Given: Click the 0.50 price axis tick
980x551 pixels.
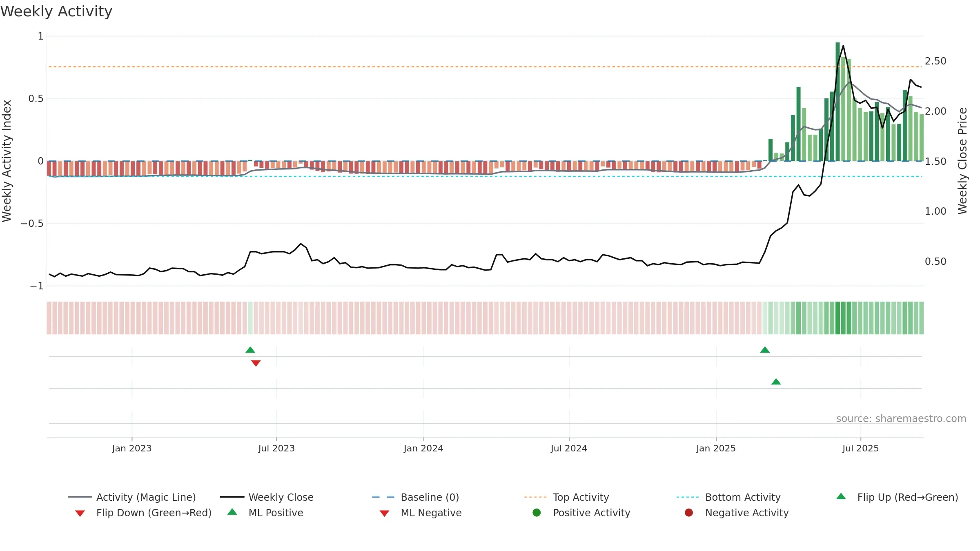Looking at the screenshot, I should tap(935, 261).
